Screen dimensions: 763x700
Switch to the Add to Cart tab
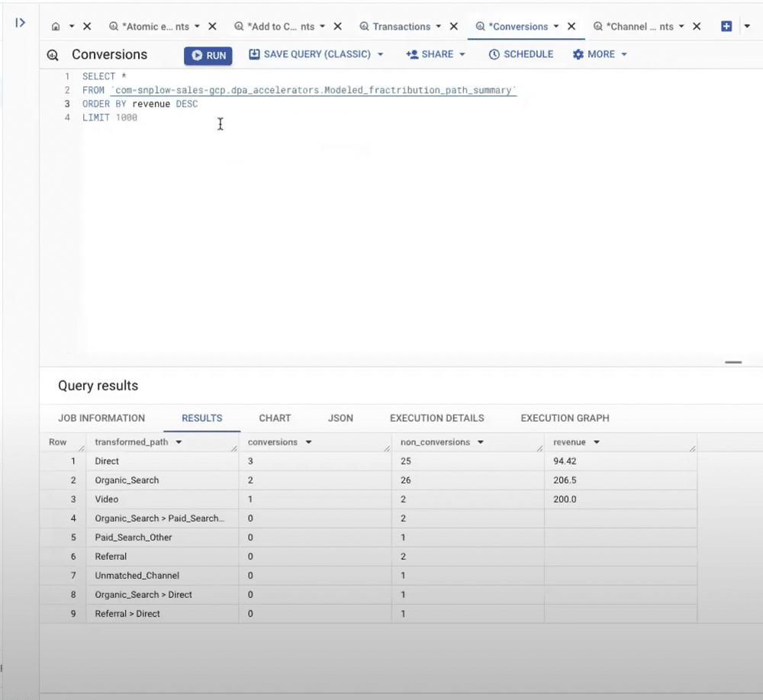[275, 27]
